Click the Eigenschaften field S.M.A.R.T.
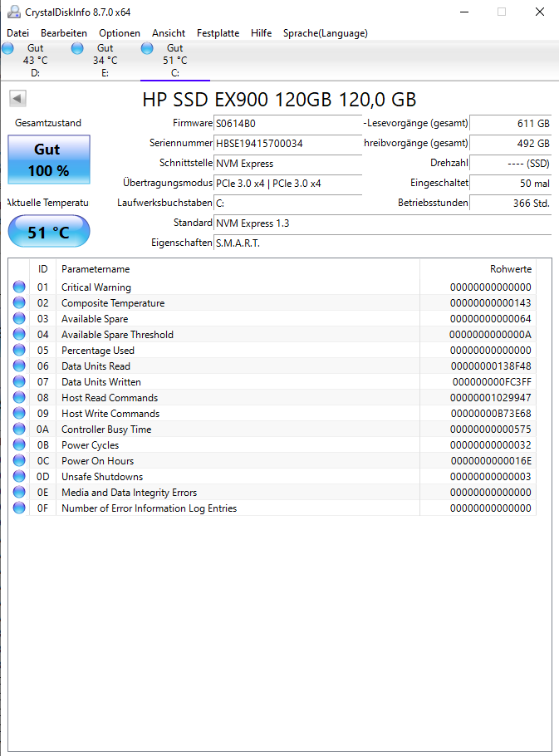Image resolution: width=559 pixels, height=756 pixels. tap(383, 243)
